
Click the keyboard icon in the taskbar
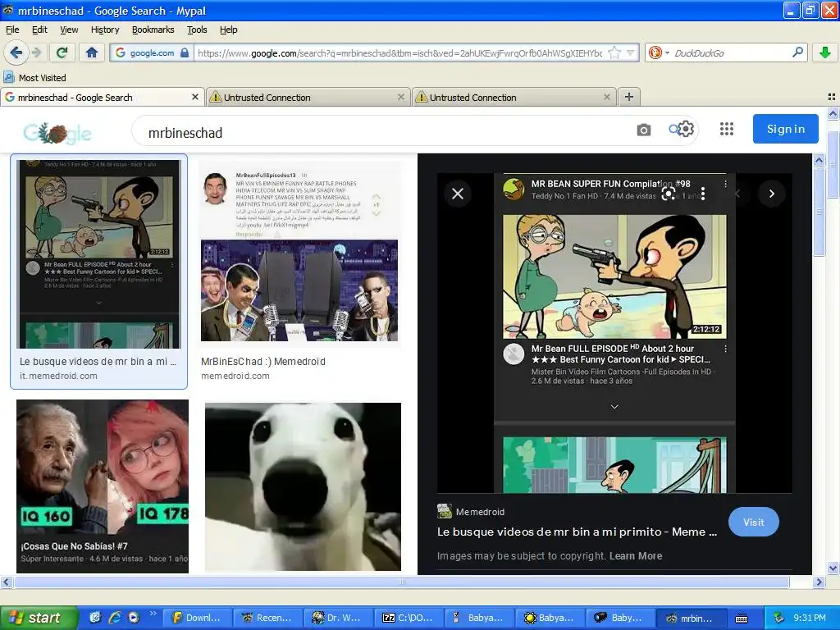click(x=742, y=619)
